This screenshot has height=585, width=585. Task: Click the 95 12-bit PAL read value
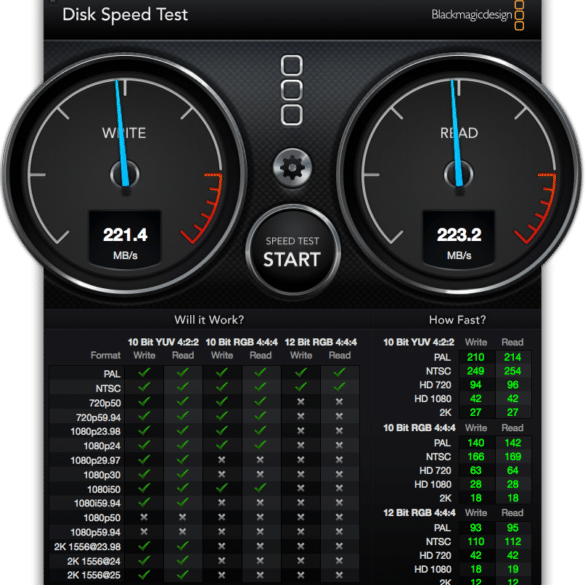513,528
